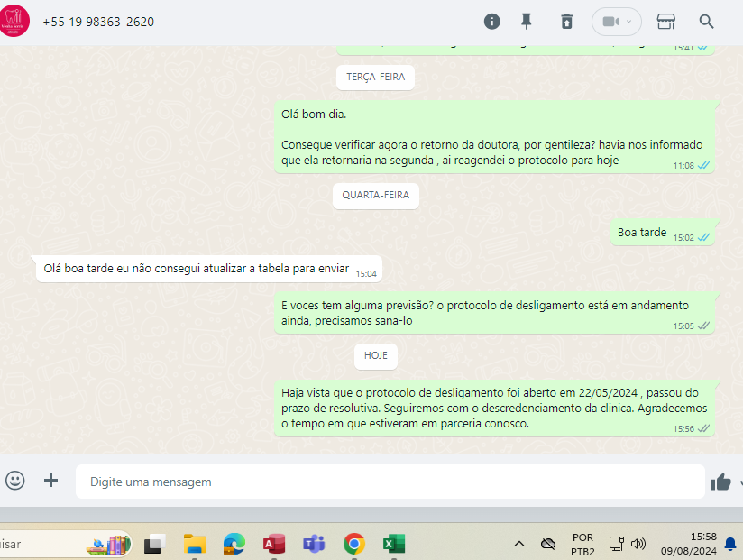This screenshot has width=743, height=560.
Task: Click the phone number +55 19 98363-2620 header
Action: coord(98,22)
